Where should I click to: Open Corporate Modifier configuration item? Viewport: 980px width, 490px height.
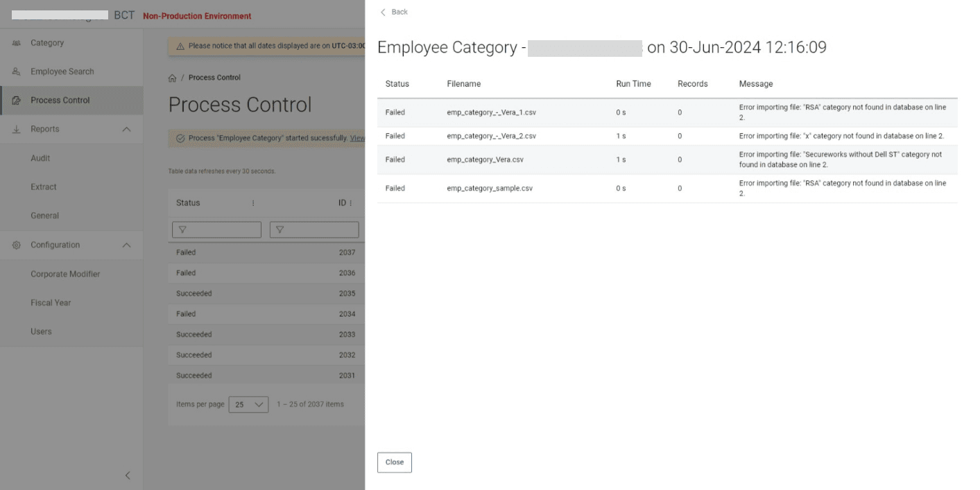tap(71, 274)
